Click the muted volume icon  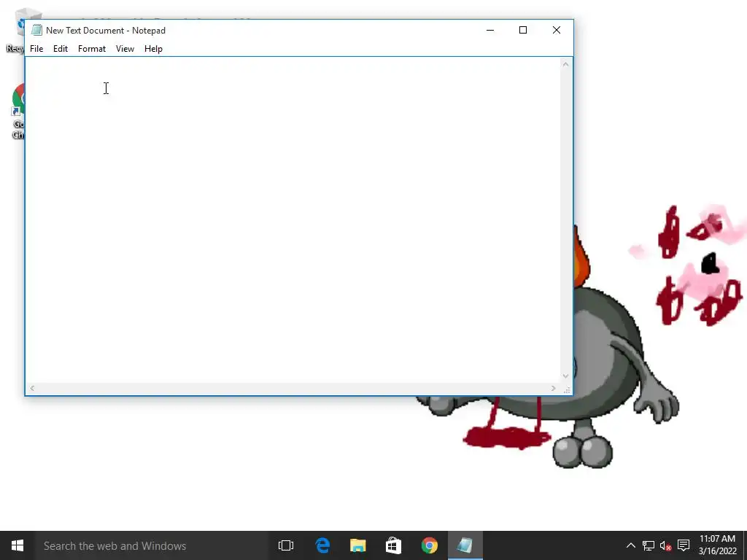tap(665, 545)
